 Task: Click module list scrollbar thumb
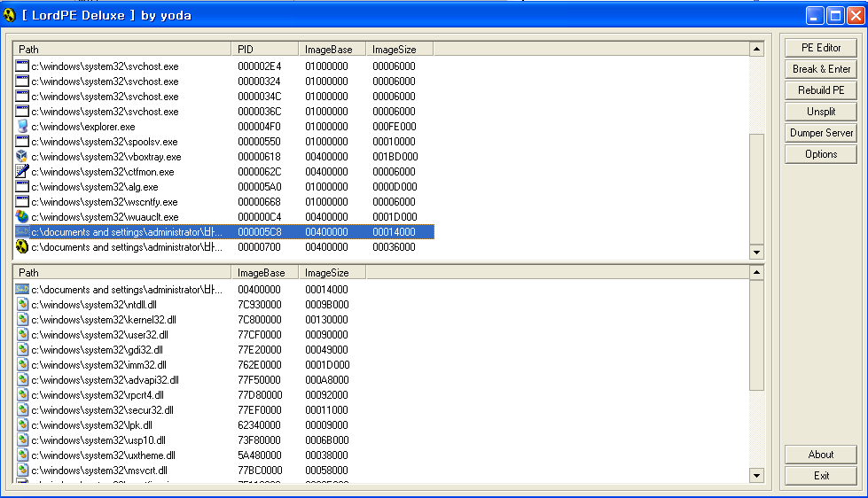coord(757,335)
